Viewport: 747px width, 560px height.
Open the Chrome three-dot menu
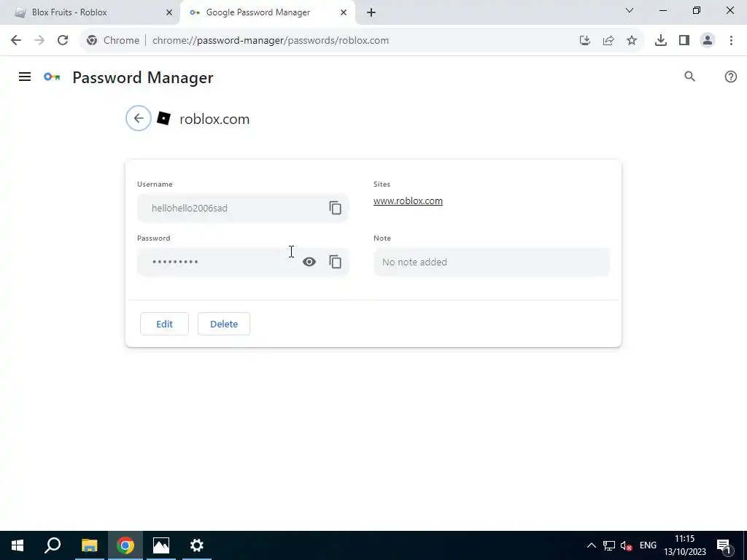pos(731,40)
